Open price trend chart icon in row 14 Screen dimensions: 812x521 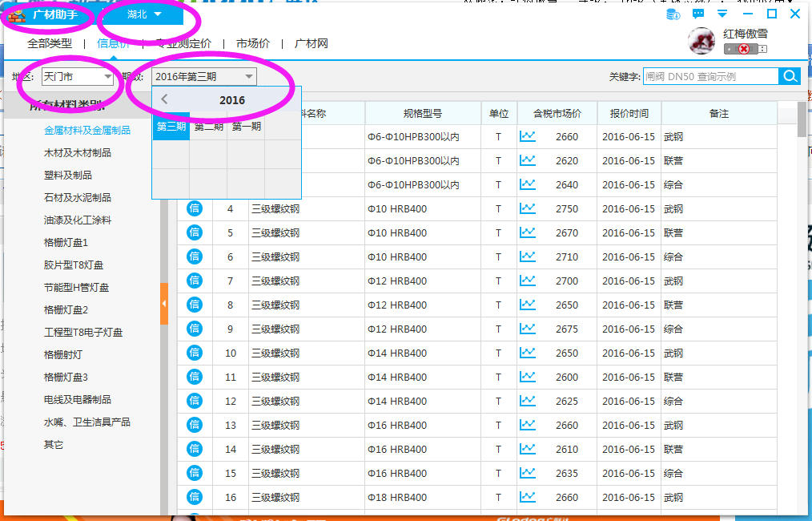(528, 449)
